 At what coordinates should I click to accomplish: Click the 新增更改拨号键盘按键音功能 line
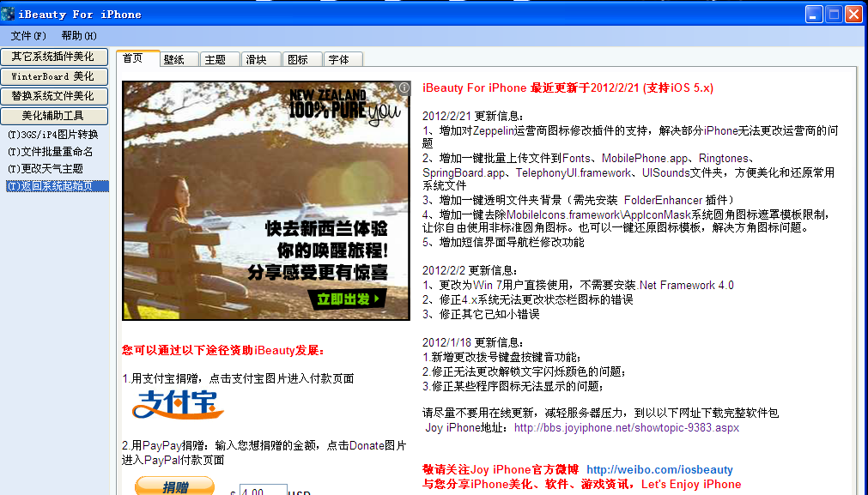pos(501,357)
